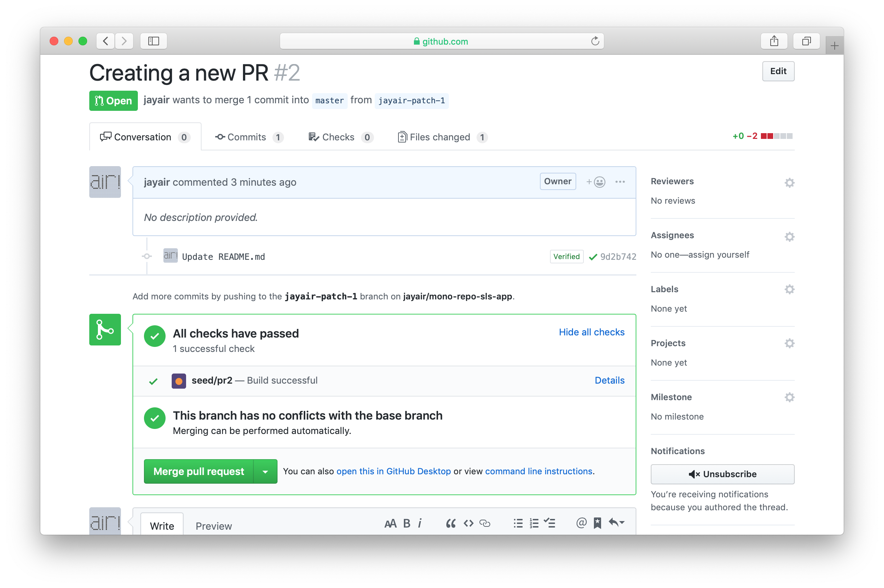
Task: View the command line instructions link
Action: pos(538,471)
